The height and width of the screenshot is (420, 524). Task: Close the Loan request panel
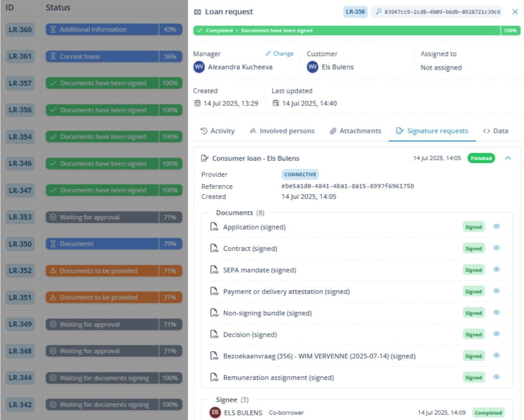515,12
